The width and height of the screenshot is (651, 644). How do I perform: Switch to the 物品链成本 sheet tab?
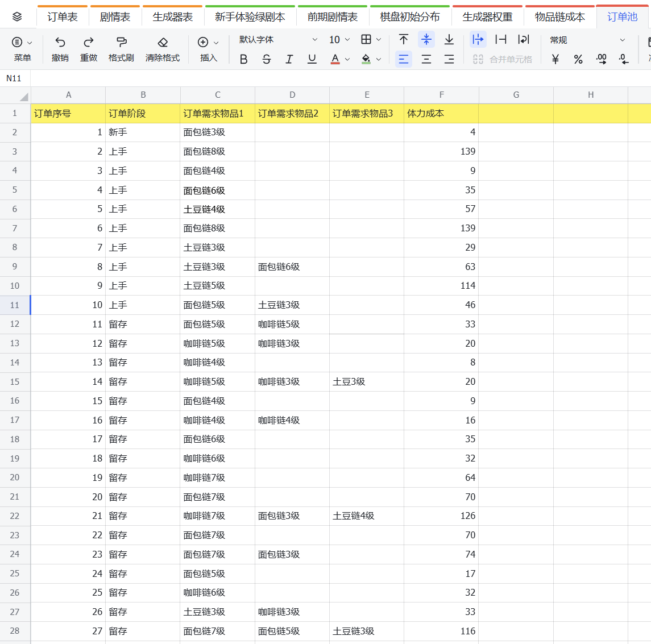click(559, 17)
